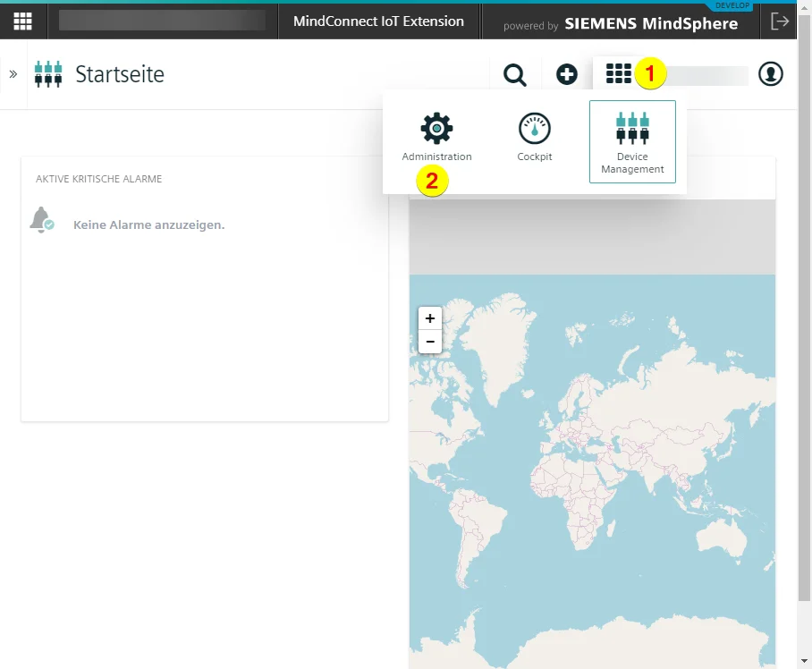This screenshot has width=812, height=669.
Task: Click the Startseite page heading
Action: [x=120, y=74]
